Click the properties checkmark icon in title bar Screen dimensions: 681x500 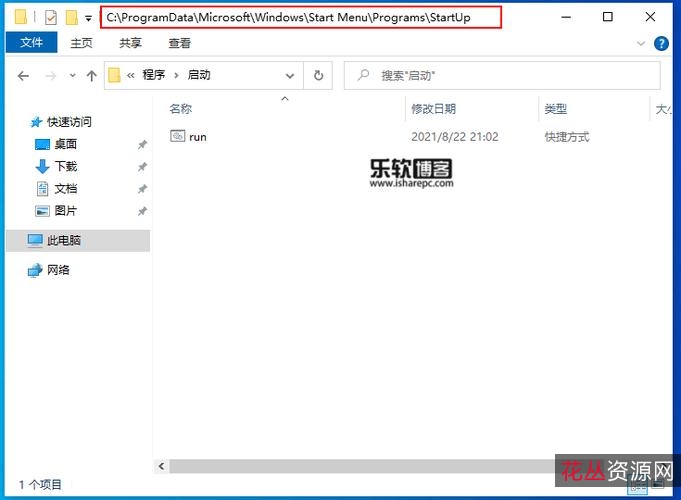[x=51, y=17]
